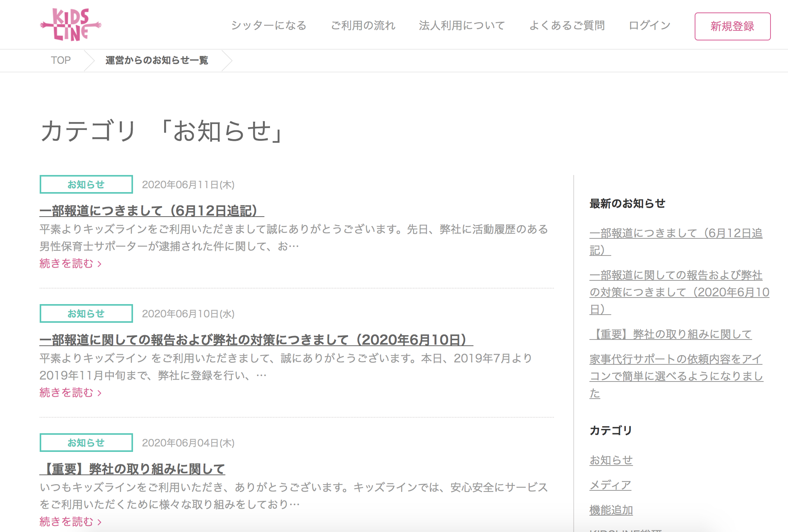Open ご利用の流れ navigation link
Viewport: 788px width, 532px height.
click(x=363, y=26)
